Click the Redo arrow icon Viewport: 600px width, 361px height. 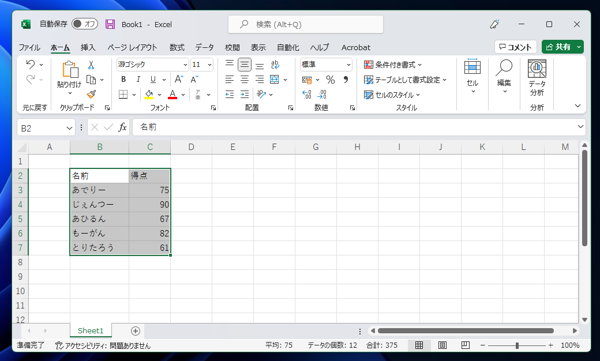click(x=30, y=80)
